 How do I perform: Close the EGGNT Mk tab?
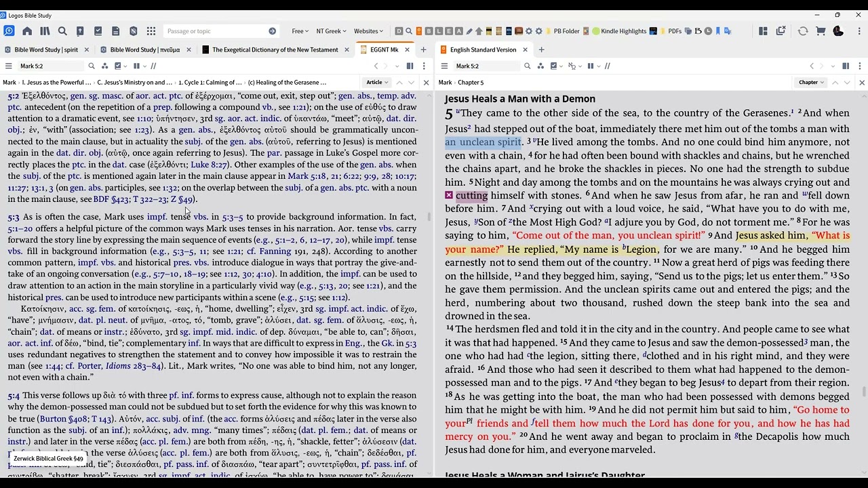click(x=408, y=49)
